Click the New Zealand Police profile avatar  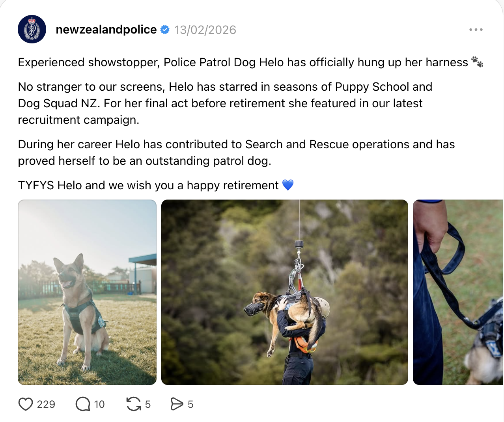pyautogui.click(x=32, y=29)
